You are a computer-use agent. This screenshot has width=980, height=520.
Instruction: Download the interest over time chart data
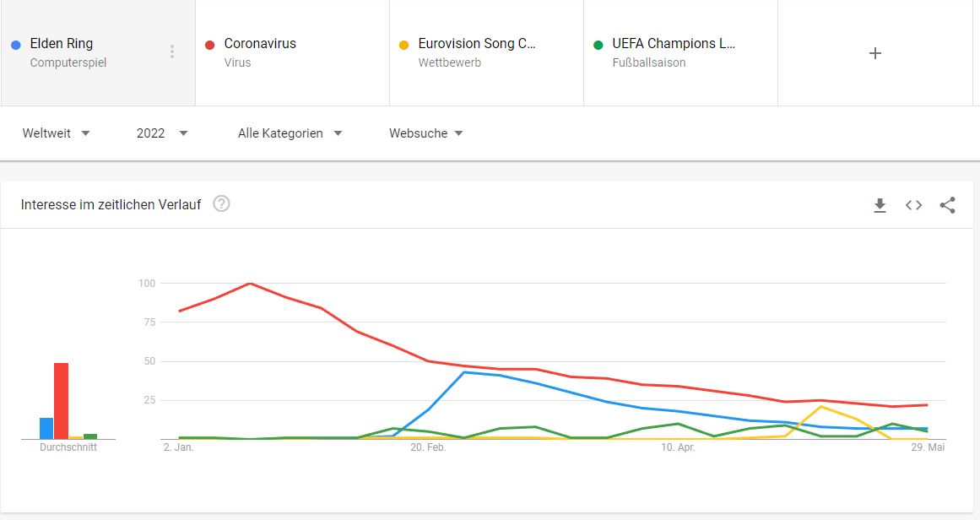point(880,205)
